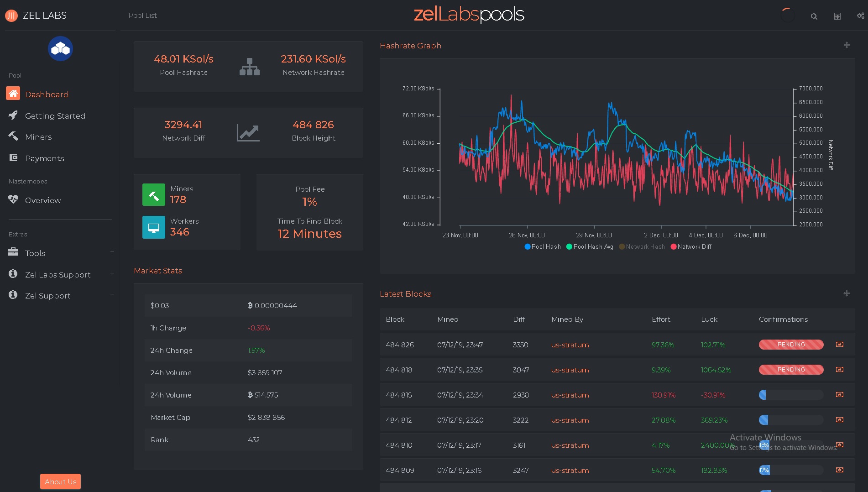The height and width of the screenshot is (492, 868).
Task: Toggle Pool Hash series in graph legend
Action: 543,247
